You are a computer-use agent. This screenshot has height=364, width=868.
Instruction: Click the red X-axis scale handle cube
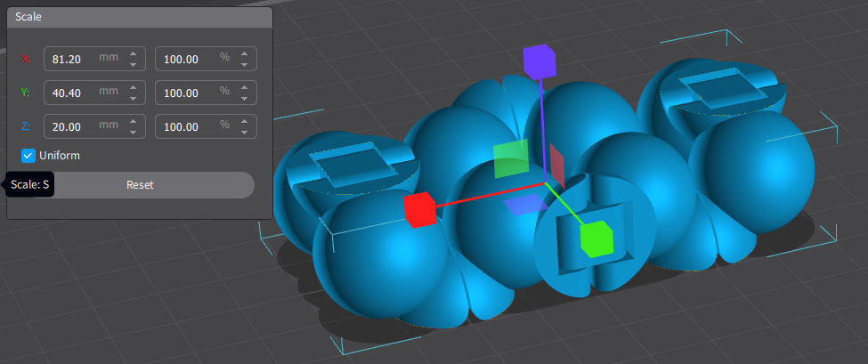coord(419,210)
